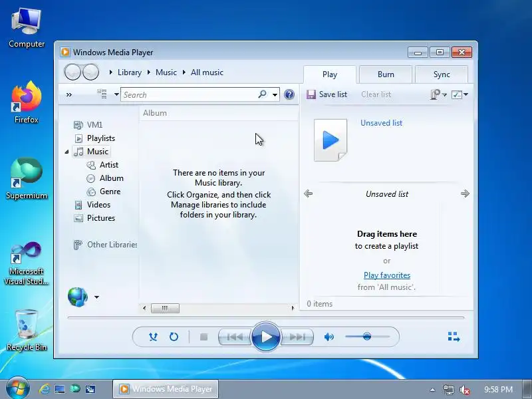Skip to the previous track

(x=235, y=337)
